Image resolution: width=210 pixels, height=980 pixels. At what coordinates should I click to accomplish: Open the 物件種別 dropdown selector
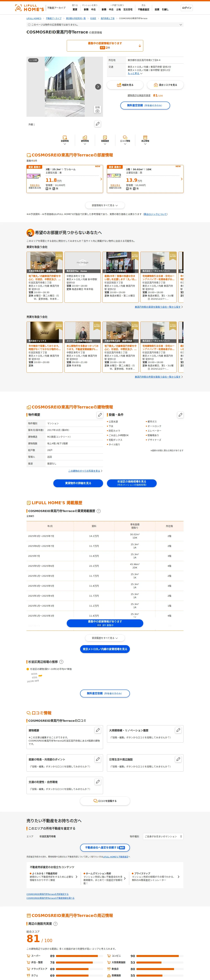pyautogui.click(x=163, y=837)
